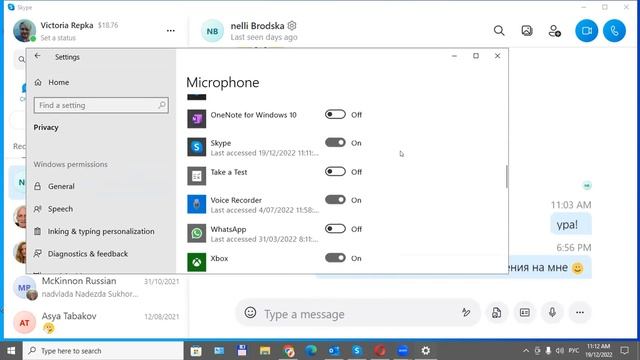Click the Settings window vertical scrollbar
640x360 pixels.
(507, 176)
